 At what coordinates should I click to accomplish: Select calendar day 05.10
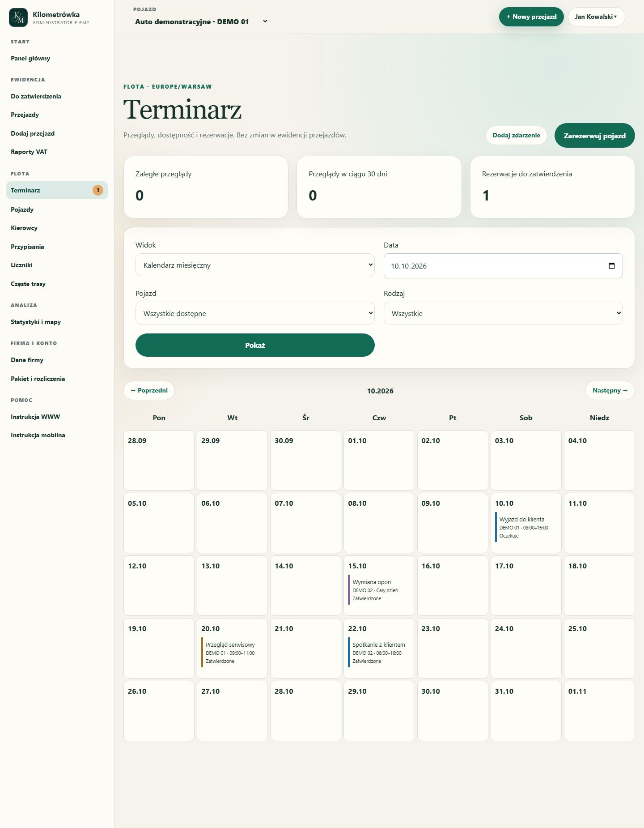(x=159, y=523)
